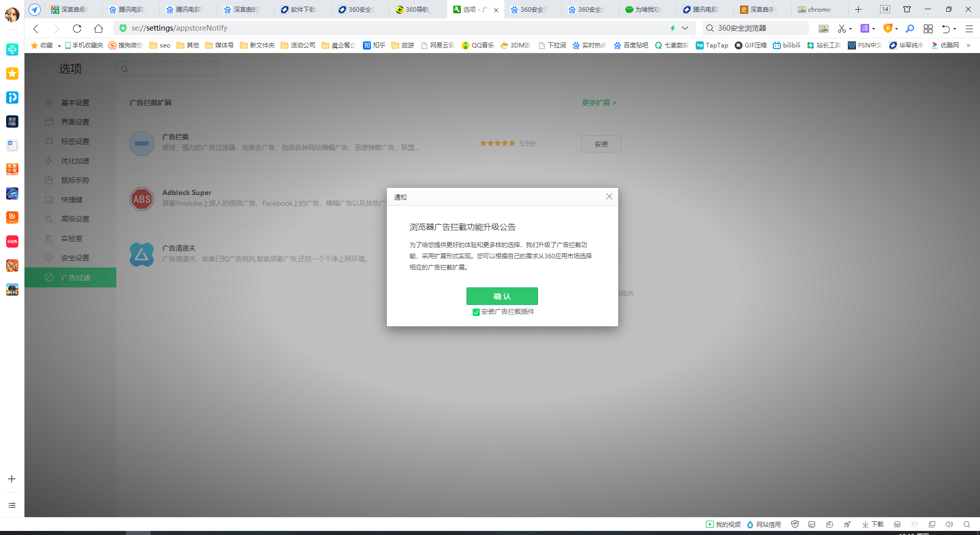Click the 确认 button in the notification dialog
Screen dimensions: 980x535
pyautogui.click(x=502, y=296)
